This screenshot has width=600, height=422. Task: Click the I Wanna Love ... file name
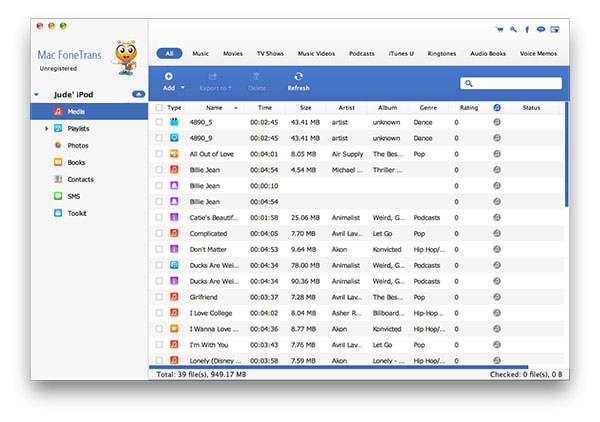click(x=214, y=329)
